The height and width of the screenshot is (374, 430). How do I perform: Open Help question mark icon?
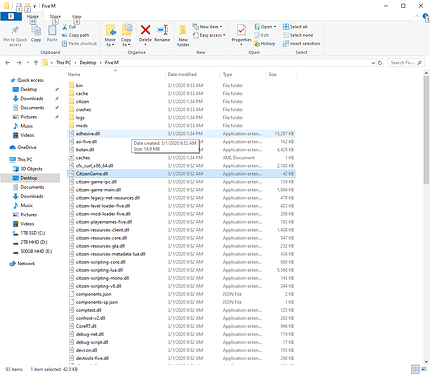coord(426,16)
